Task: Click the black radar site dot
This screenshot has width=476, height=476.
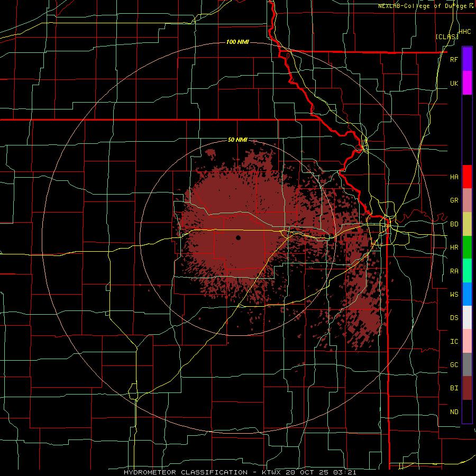Action: tap(239, 237)
